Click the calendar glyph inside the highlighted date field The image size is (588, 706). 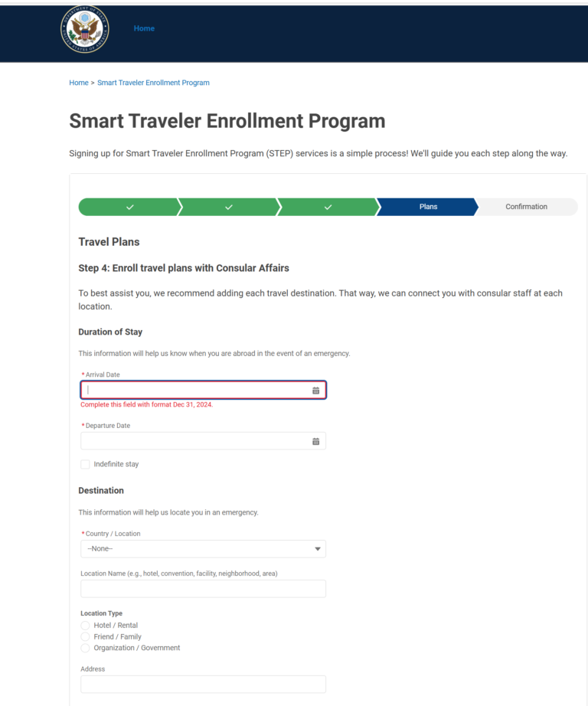(x=315, y=390)
